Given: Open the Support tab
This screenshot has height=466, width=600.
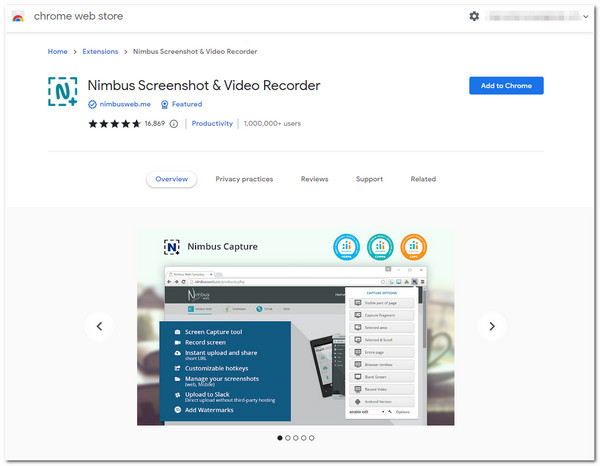Looking at the screenshot, I should click(x=369, y=179).
